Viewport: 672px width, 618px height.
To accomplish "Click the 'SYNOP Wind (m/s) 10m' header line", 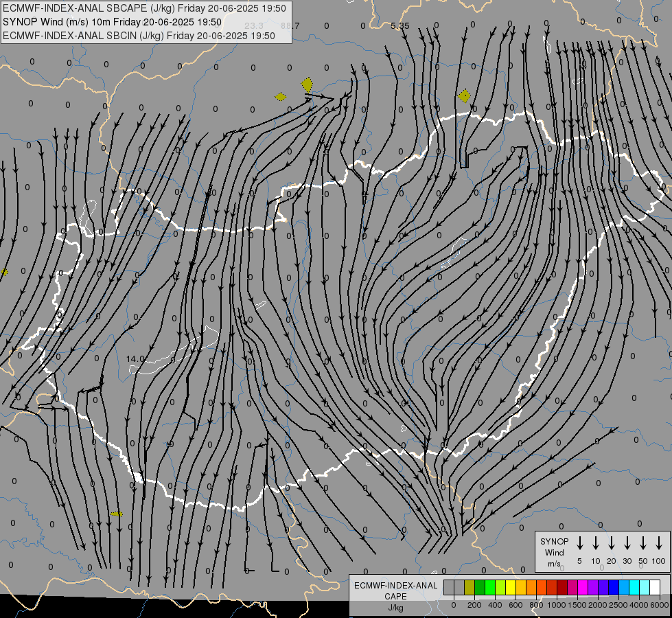I will point(113,22).
